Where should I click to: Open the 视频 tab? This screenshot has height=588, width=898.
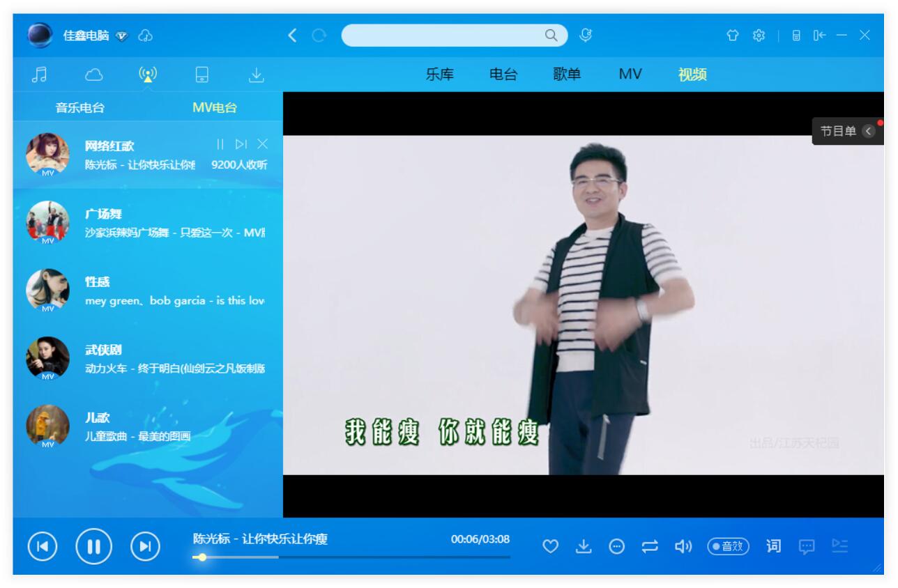coord(692,75)
